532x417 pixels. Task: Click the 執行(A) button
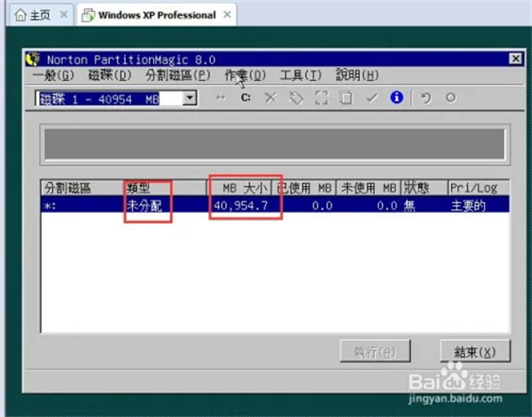(375, 352)
